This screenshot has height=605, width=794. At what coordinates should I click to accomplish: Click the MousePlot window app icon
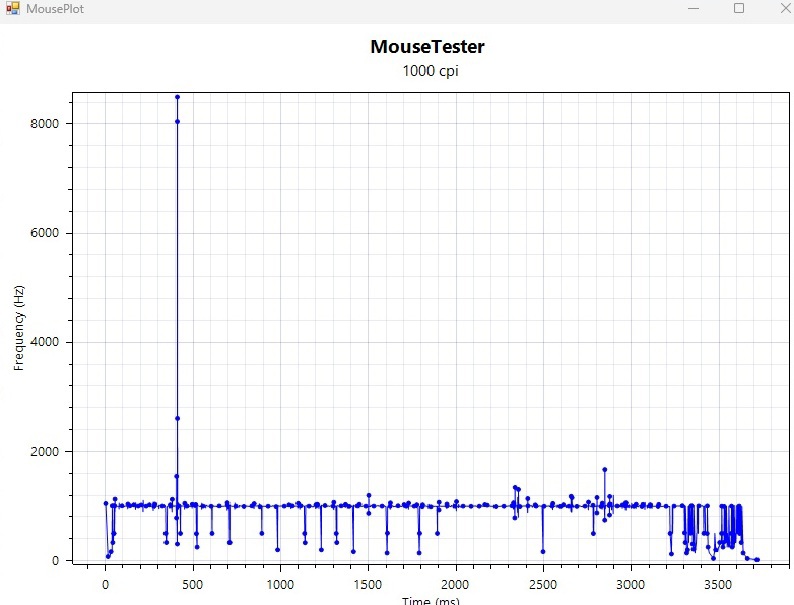[x=13, y=8]
